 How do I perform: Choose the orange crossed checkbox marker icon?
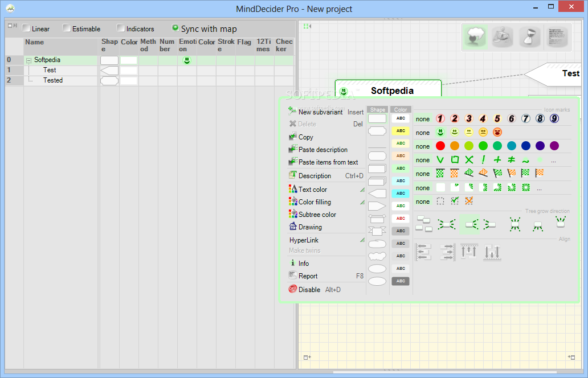coord(469,201)
